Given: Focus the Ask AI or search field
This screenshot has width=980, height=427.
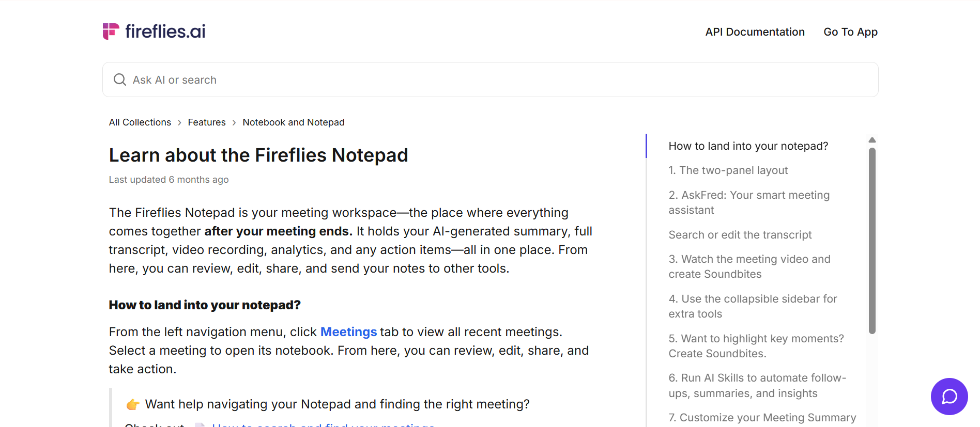Looking at the screenshot, I should pos(490,80).
